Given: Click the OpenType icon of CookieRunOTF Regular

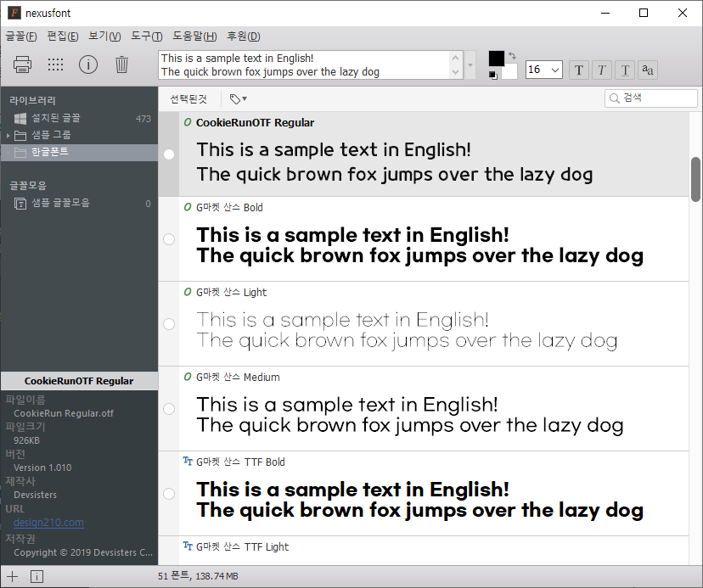Looking at the screenshot, I should 188,122.
